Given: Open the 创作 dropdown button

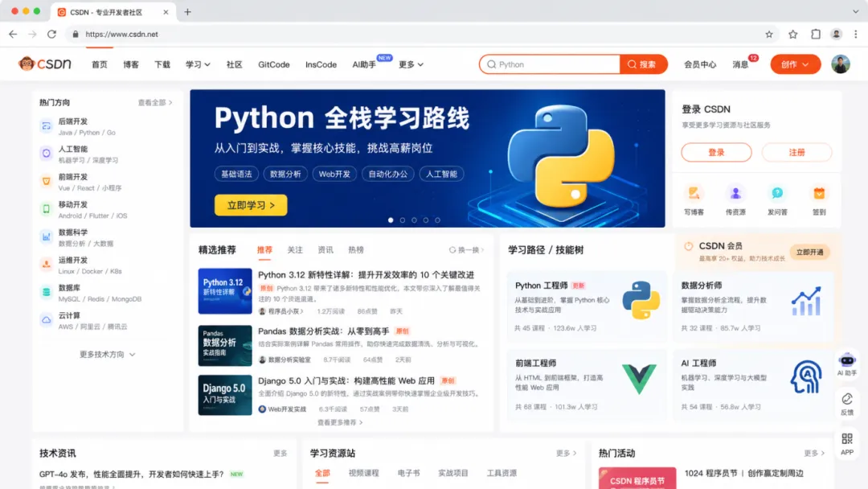Looking at the screenshot, I should (795, 64).
